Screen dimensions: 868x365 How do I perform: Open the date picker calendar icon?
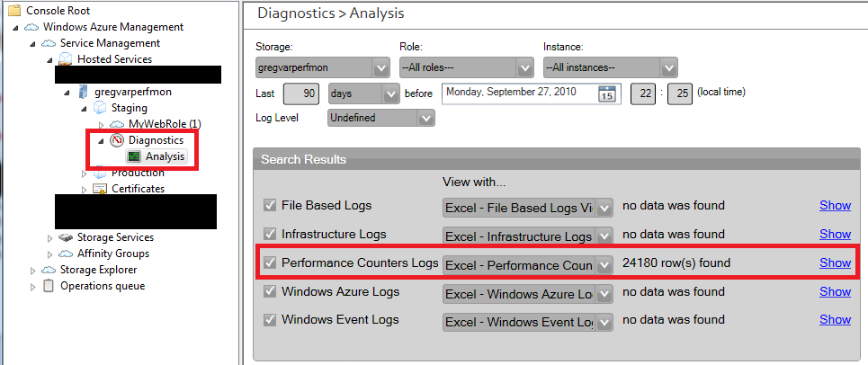click(x=607, y=93)
